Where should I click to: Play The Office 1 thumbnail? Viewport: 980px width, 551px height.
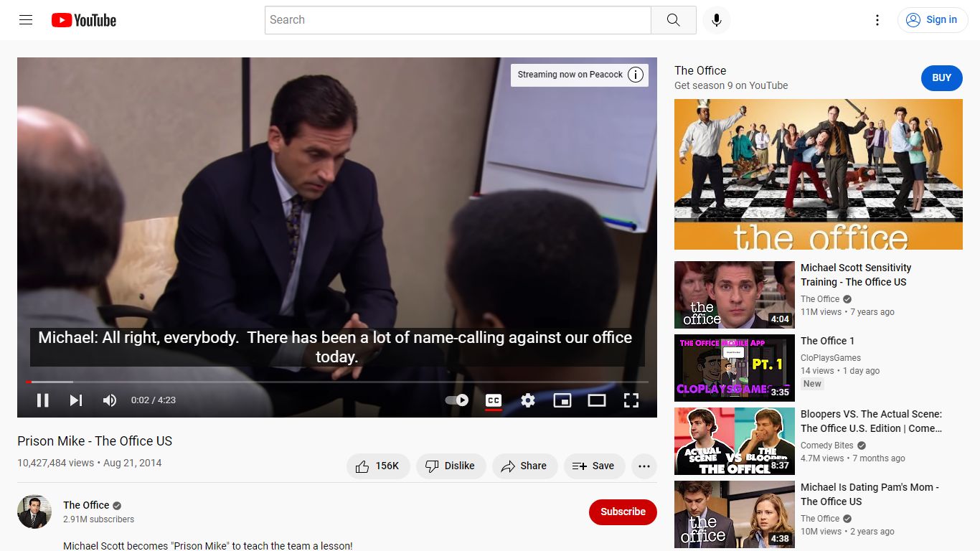click(x=735, y=368)
